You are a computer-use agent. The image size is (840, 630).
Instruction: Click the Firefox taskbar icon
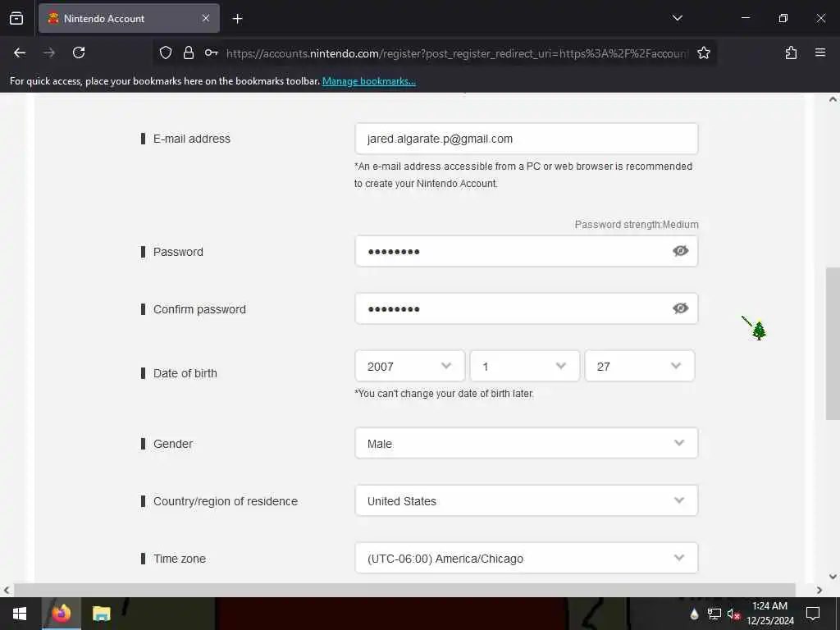61,614
